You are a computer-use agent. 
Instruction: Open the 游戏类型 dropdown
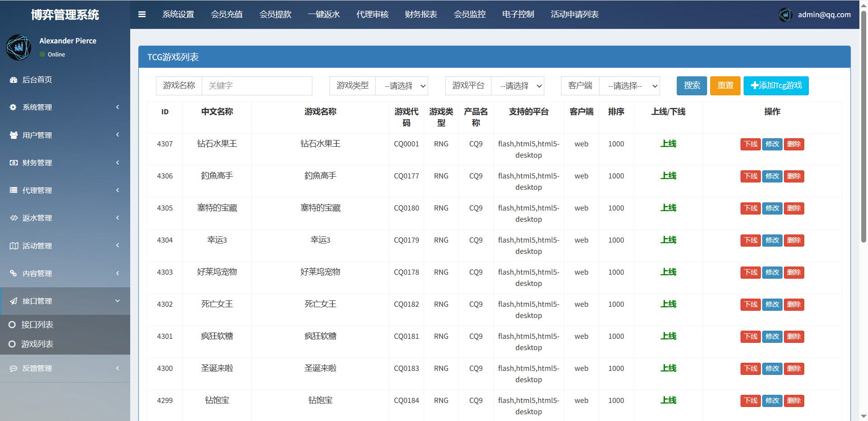coord(401,86)
